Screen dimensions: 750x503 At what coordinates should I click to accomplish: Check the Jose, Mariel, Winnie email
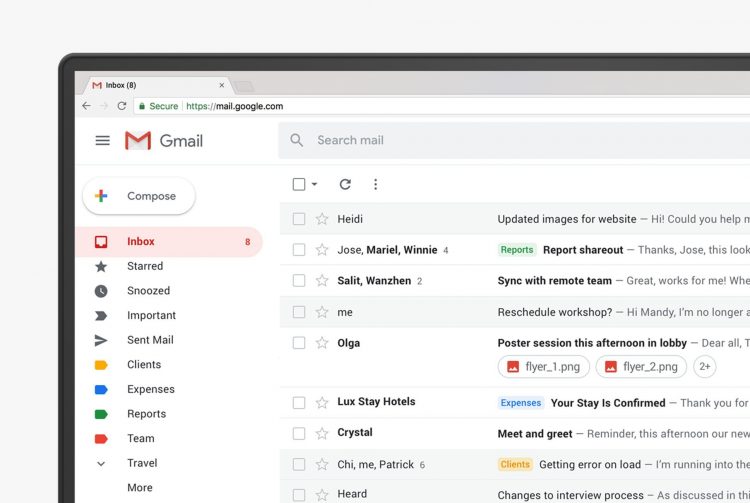pos(299,250)
